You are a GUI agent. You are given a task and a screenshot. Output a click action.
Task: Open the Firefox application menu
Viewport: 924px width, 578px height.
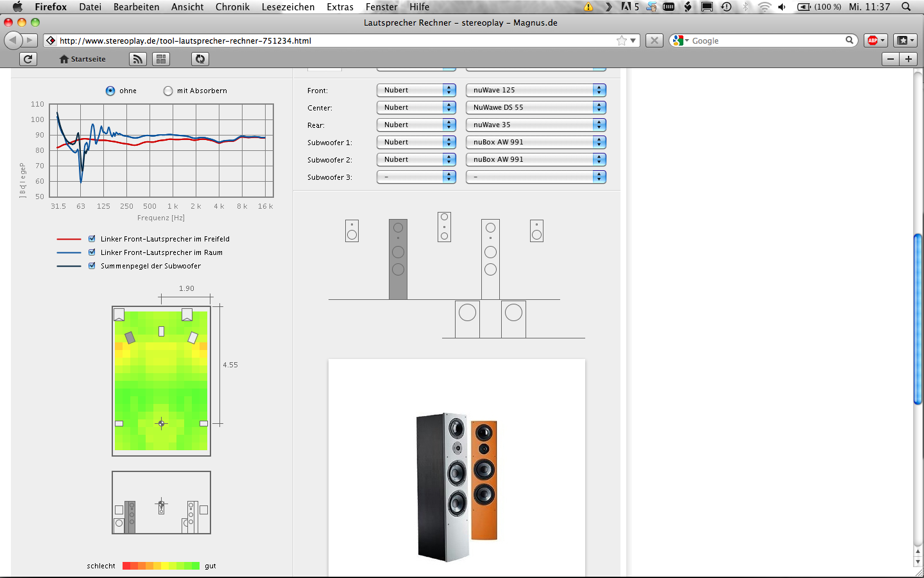(x=51, y=7)
